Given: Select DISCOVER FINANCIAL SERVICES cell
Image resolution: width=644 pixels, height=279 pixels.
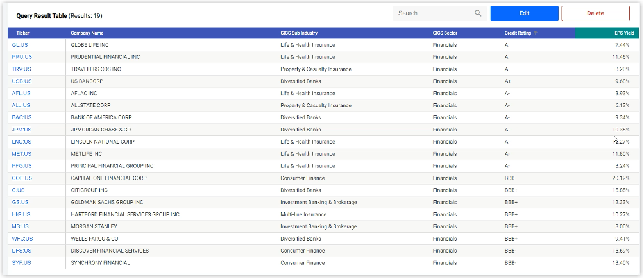Looking at the screenshot, I should [110, 251].
